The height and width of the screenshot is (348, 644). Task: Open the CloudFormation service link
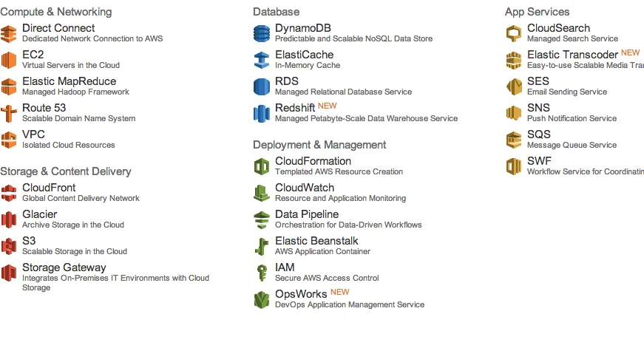point(313,161)
